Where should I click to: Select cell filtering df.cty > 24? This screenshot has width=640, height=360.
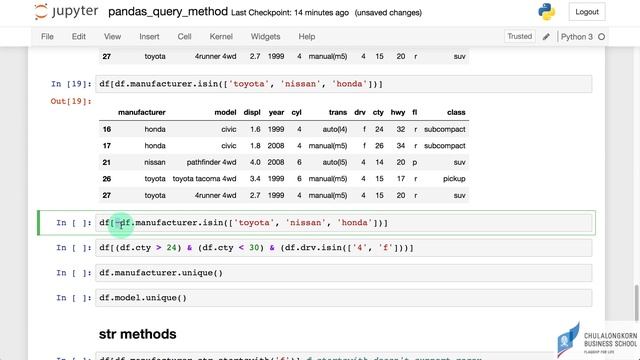click(343, 248)
